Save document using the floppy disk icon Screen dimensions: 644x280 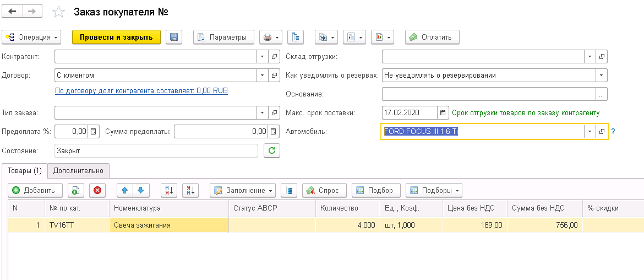174,37
